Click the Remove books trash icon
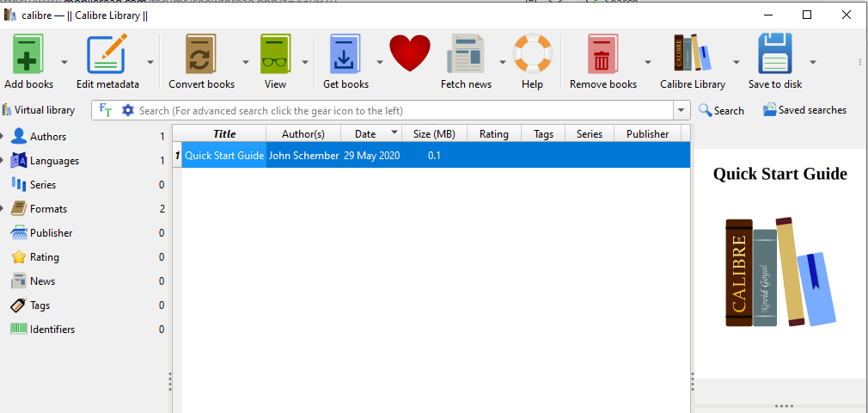 [x=602, y=53]
